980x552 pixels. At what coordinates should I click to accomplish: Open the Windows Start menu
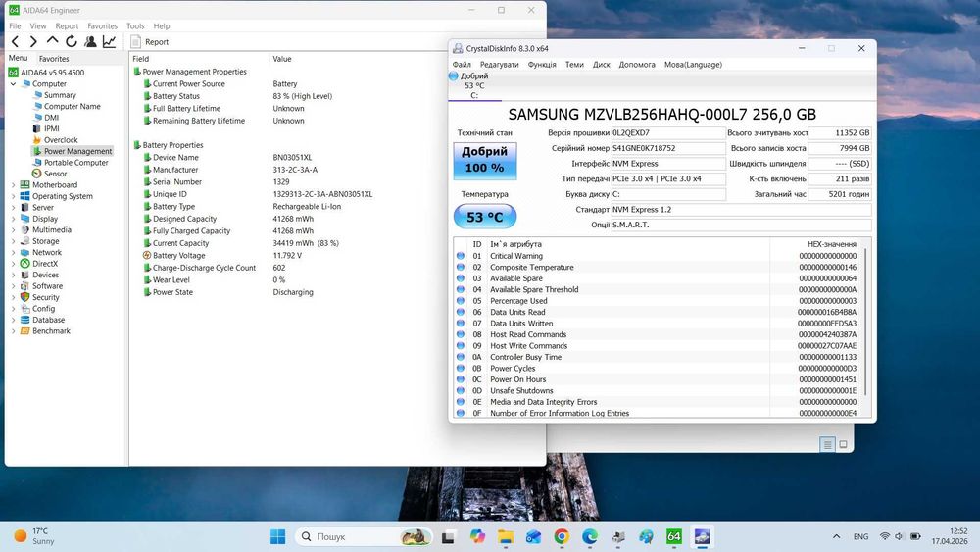pos(278,536)
